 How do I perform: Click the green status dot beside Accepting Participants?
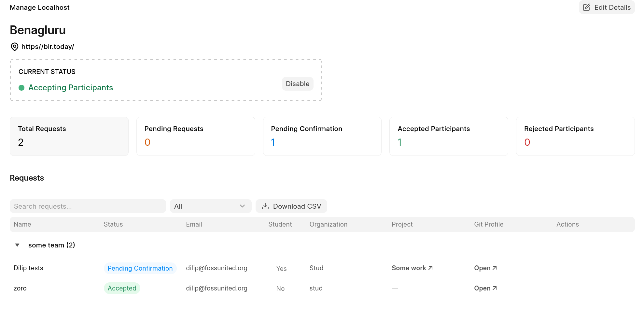pyautogui.click(x=21, y=88)
